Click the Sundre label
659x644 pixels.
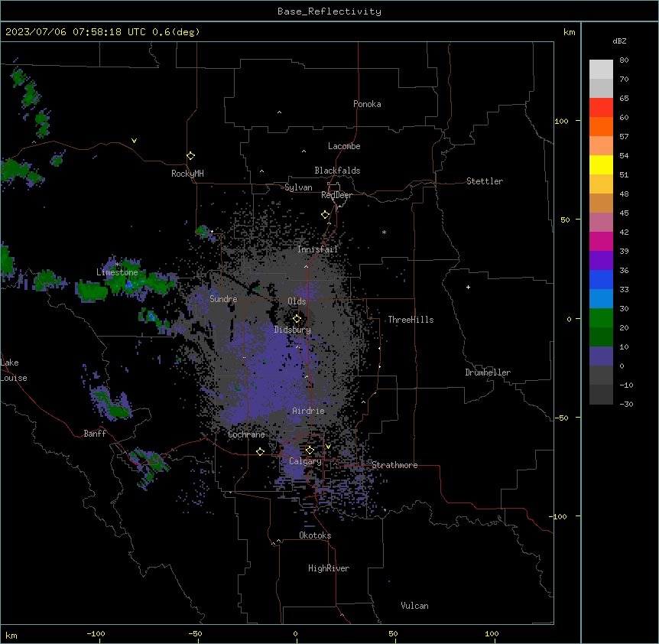223,299
